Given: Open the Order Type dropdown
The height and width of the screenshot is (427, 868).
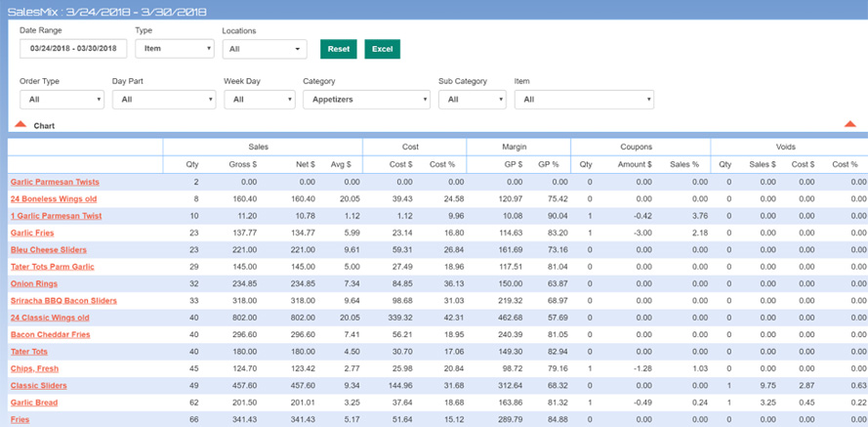Looking at the screenshot, I should click(62, 100).
